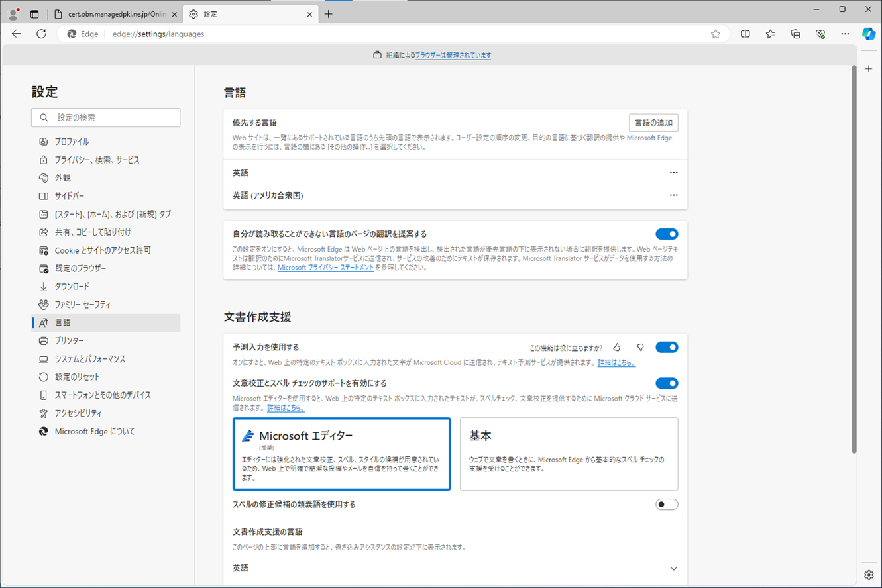Open more actions for 英語 (アメリカ合衆国)
The image size is (882, 588).
(x=673, y=195)
